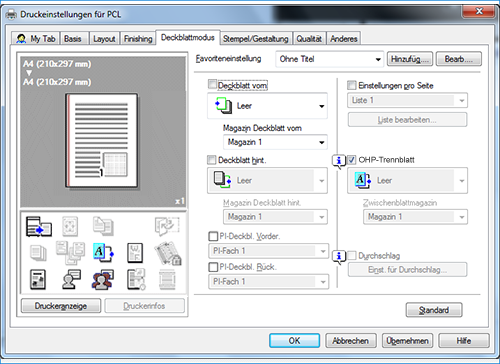This screenshot has height=364, width=500.
Task: Open the Magazin Deckblatt vorn dropdown
Action: (275, 142)
